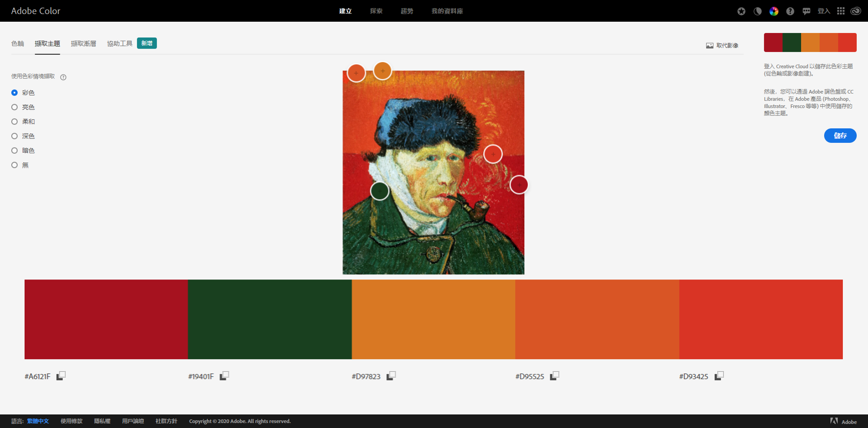Viewport: 868px width, 428px height.
Task: Copy hex code #A6121F
Action: [61, 375]
